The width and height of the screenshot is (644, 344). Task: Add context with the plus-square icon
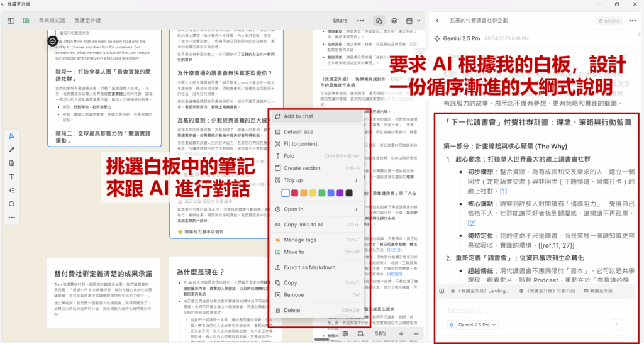click(442, 291)
